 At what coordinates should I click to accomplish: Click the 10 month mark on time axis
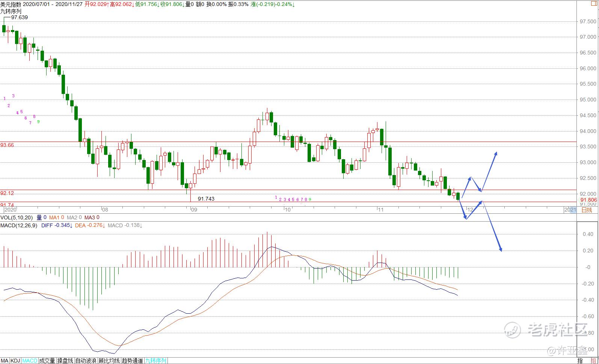tap(287, 210)
